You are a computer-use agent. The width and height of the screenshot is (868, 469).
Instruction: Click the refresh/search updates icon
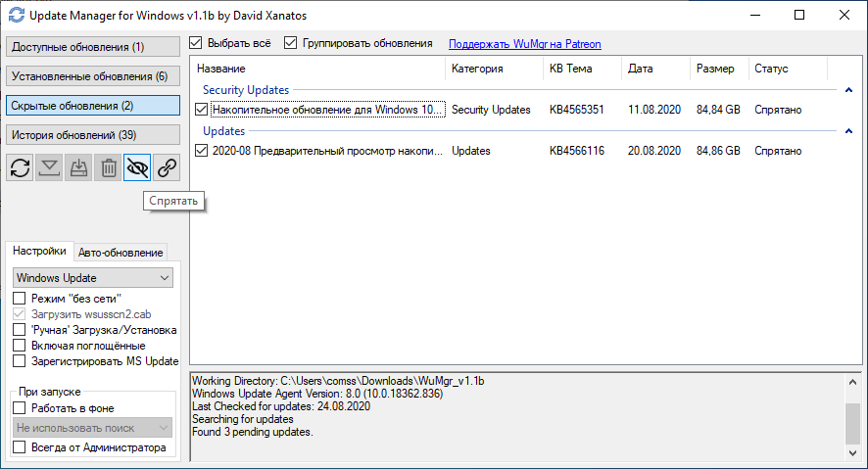pos(20,167)
